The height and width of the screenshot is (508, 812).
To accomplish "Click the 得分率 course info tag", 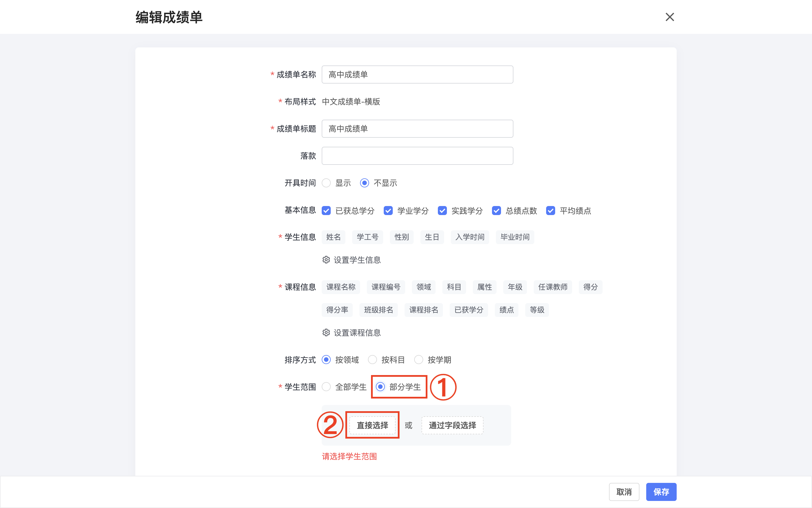I will tap(337, 310).
